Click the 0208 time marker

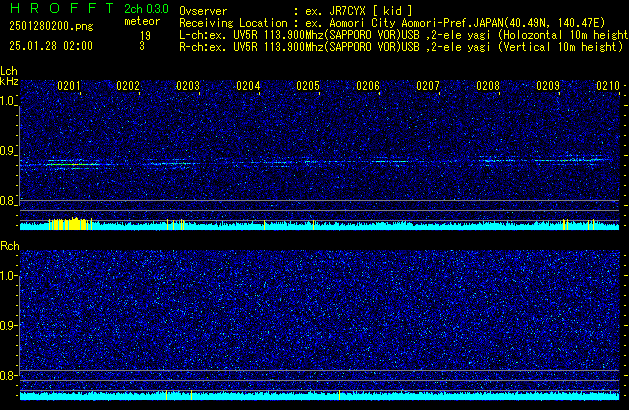click(x=488, y=86)
